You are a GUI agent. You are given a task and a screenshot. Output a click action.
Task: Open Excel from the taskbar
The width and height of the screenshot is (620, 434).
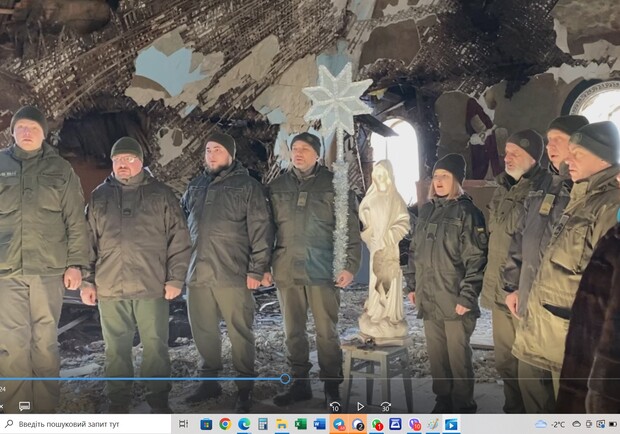(301, 424)
